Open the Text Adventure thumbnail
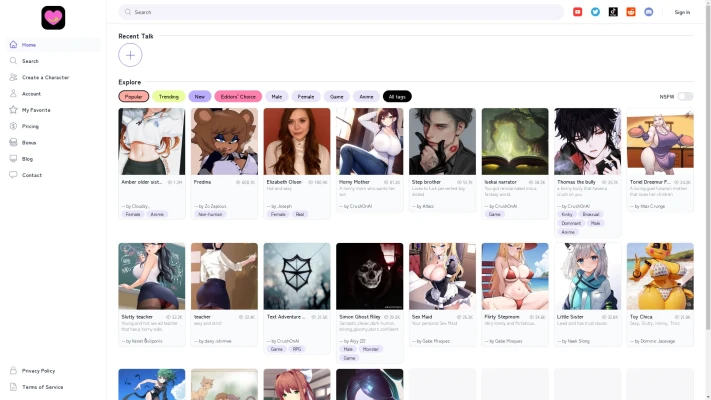The height and width of the screenshot is (400, 711). coord(297,276)
